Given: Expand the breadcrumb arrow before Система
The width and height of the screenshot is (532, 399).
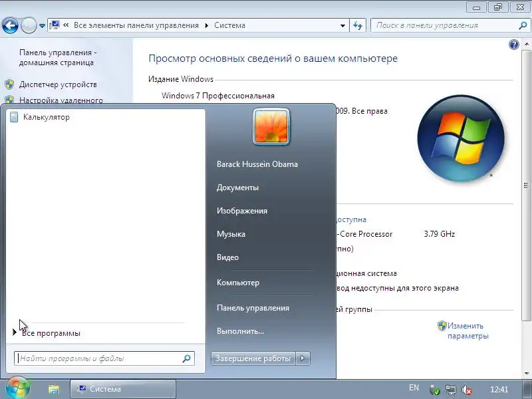Looking at the screenshot, I should click(x=207, y=25).
